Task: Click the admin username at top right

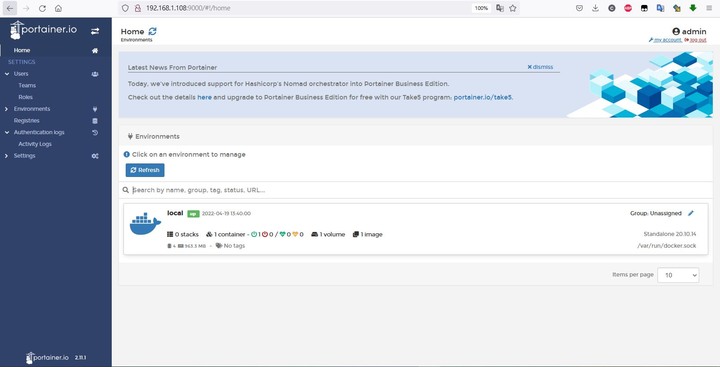Action: tap(689, 32)
